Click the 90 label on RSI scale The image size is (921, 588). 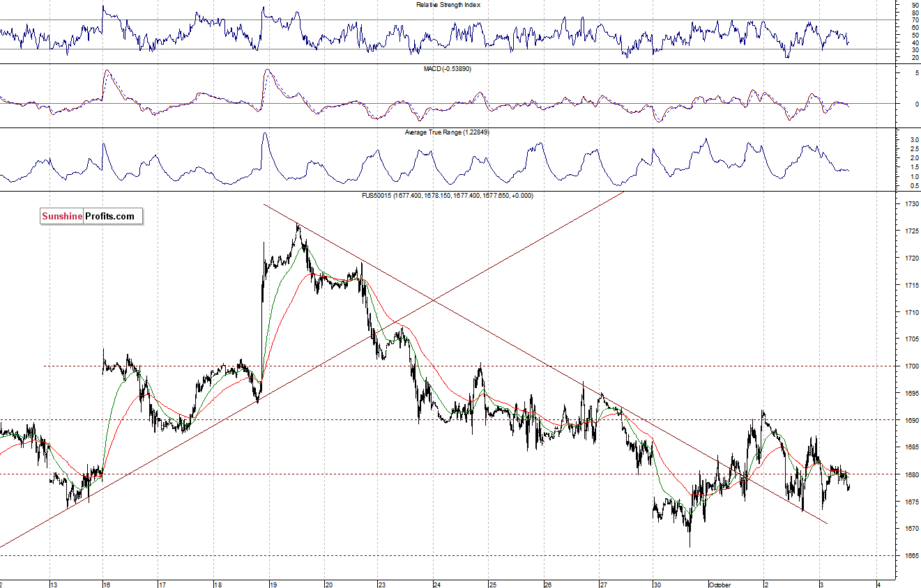[914, 6]
